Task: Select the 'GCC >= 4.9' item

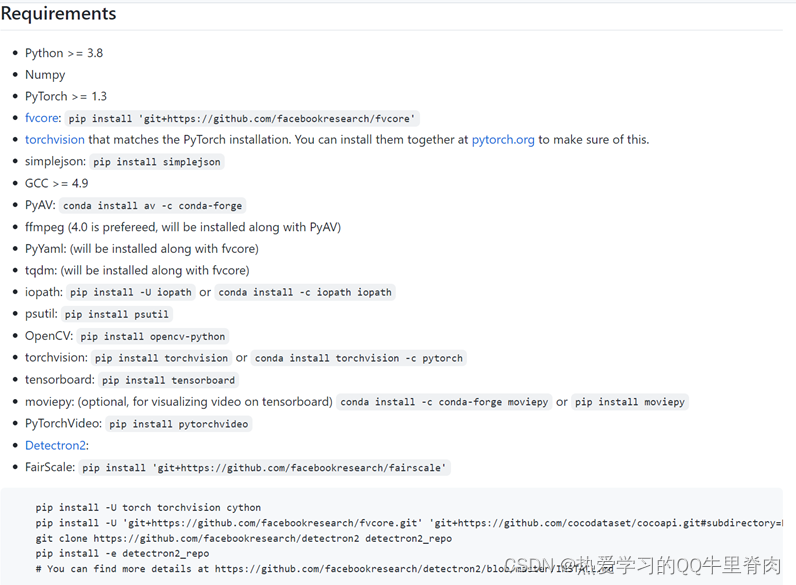Action: [x=56, y=183]
